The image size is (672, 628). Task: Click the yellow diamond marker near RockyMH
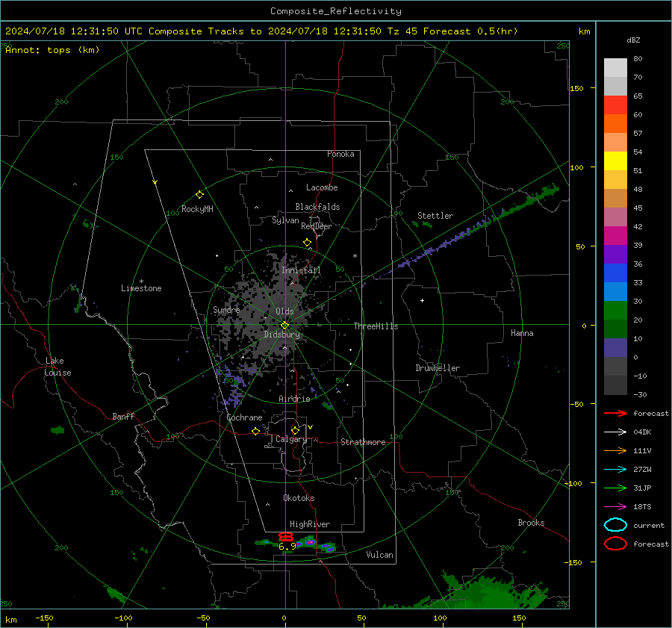click(x=199, y=195)
